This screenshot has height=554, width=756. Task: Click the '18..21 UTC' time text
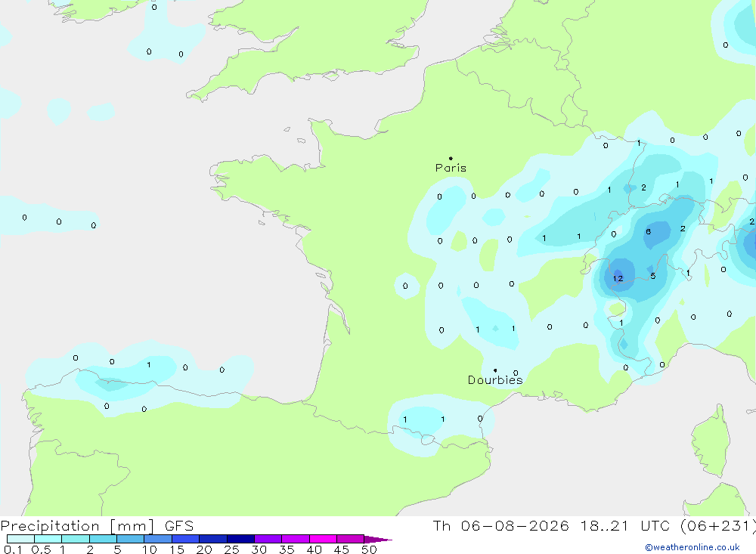(x=625, y=525)
